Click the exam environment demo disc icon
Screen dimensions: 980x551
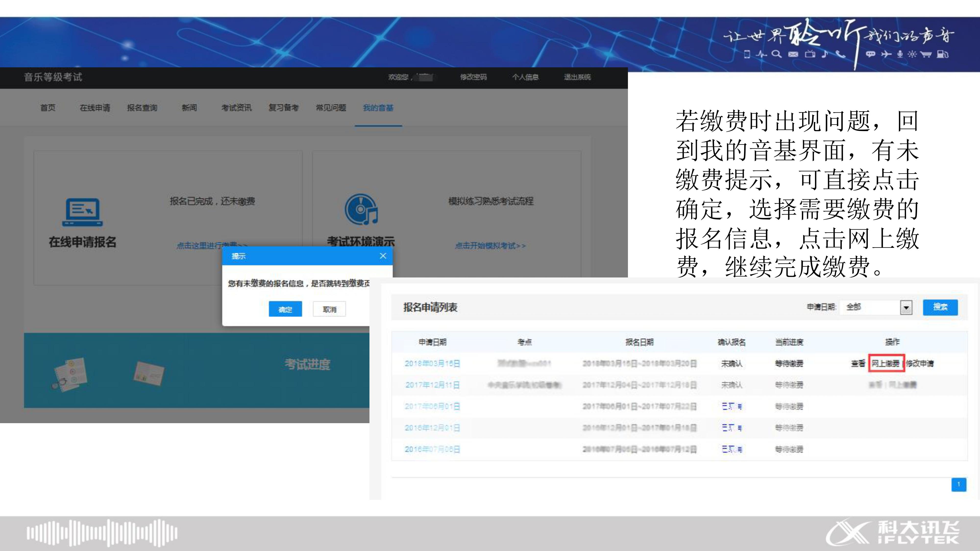(361, 209)
